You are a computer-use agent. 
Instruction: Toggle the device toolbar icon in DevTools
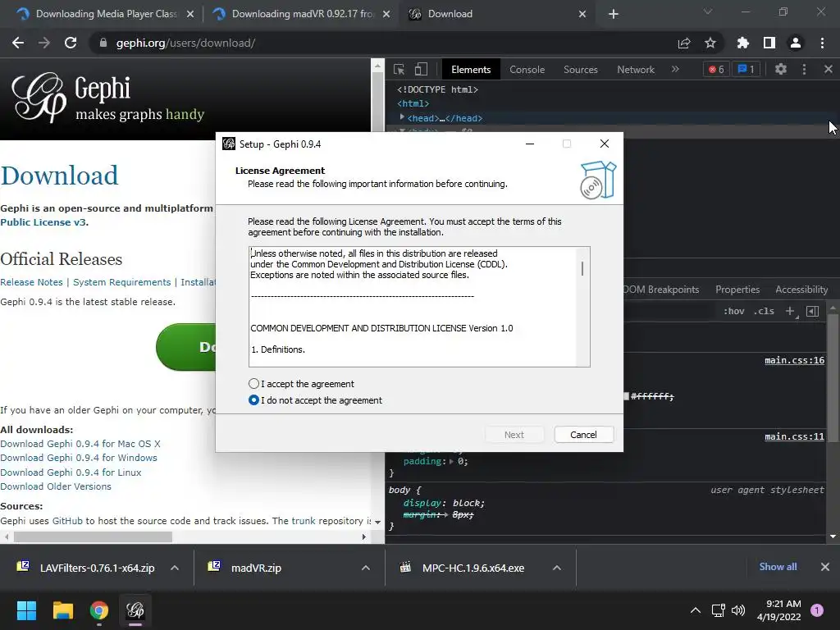click(421, 70)
